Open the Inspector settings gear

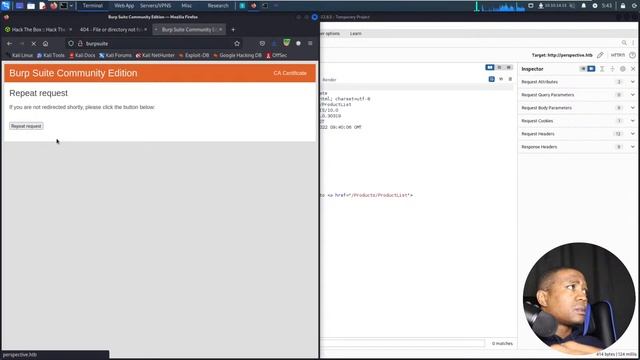tap(622, 69)
